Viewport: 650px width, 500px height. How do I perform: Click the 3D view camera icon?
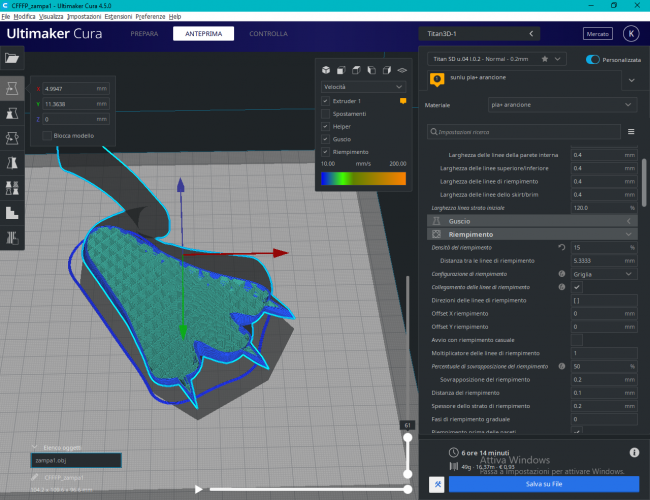pos(324,71)
